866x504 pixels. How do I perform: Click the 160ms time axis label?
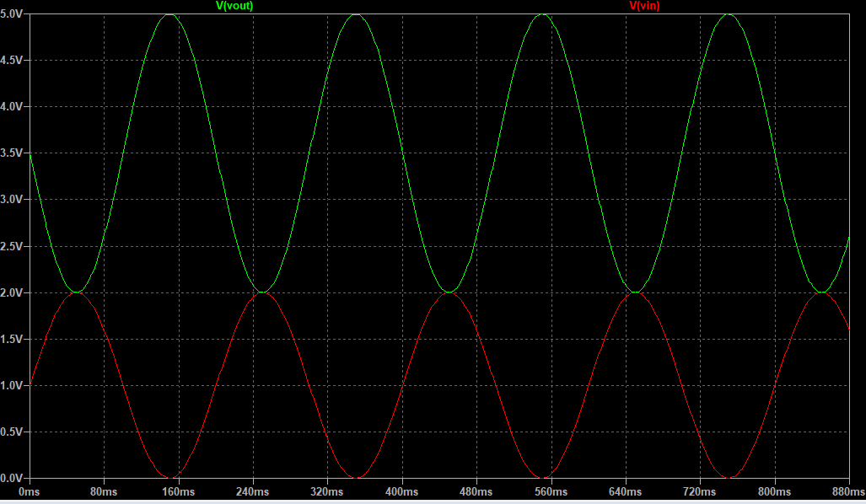[x=179, y=491]
